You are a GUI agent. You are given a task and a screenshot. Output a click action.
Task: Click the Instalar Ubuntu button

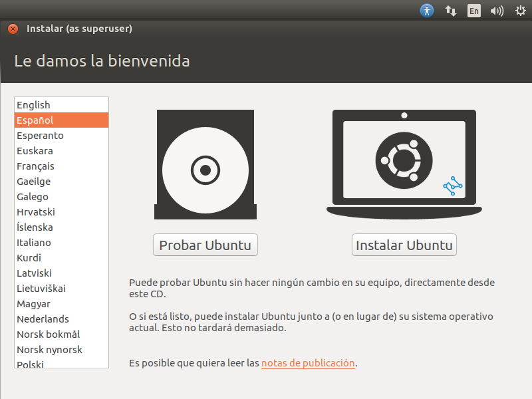tap(404, 245)
